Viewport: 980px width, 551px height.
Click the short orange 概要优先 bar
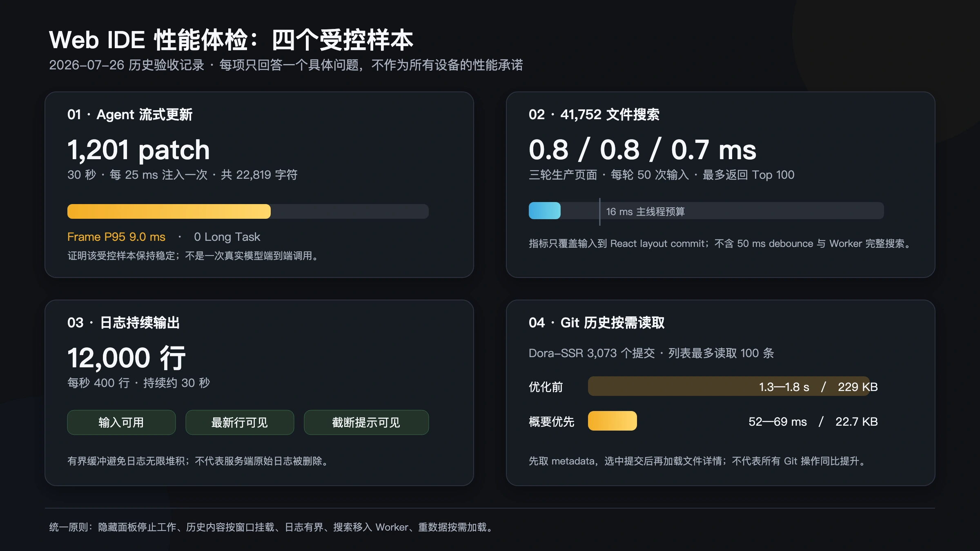point(612,421)
